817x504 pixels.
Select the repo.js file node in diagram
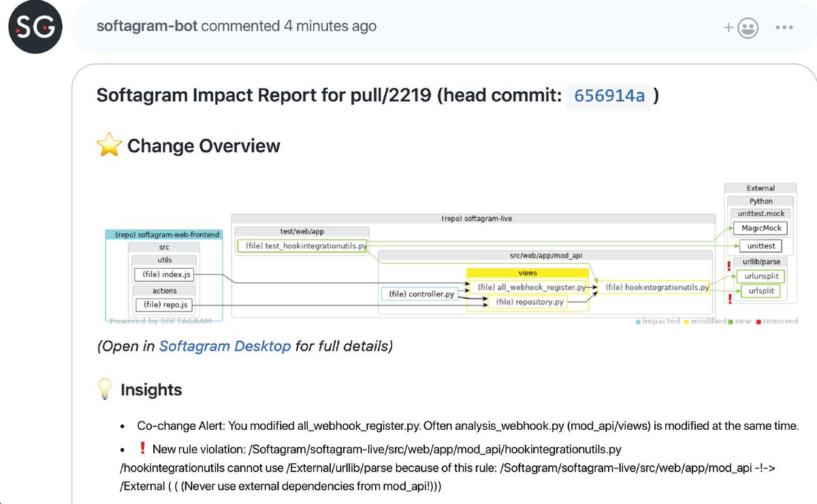coord(163,305)
